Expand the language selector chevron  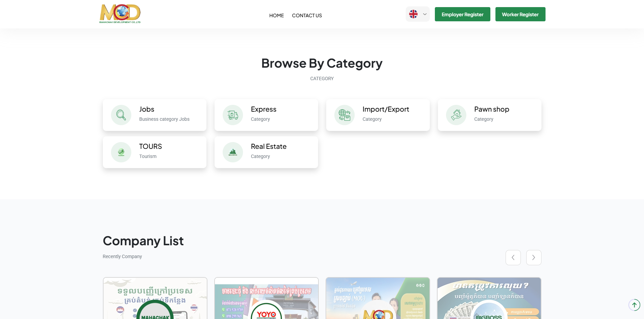click(x=425, y=14)
